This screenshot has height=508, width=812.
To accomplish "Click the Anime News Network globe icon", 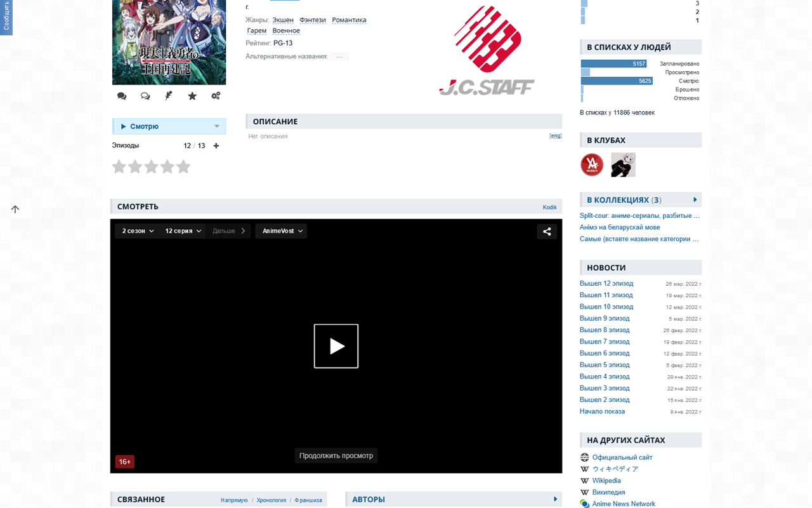I will point(584,504).
